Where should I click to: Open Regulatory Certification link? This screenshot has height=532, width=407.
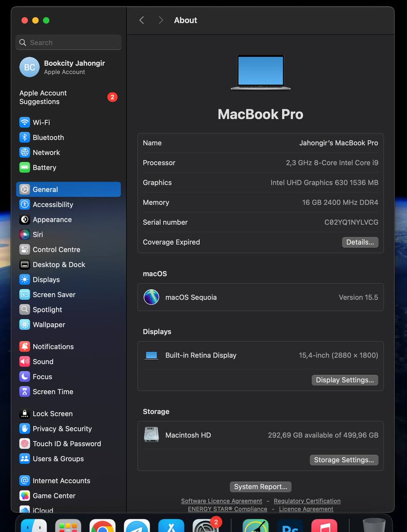[x=307, y=501]
